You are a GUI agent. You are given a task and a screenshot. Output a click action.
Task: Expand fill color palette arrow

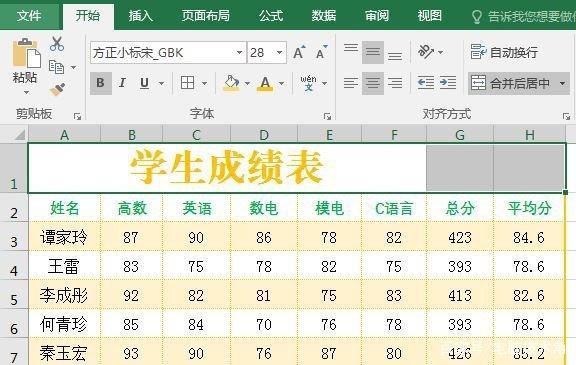click(247, 83)
